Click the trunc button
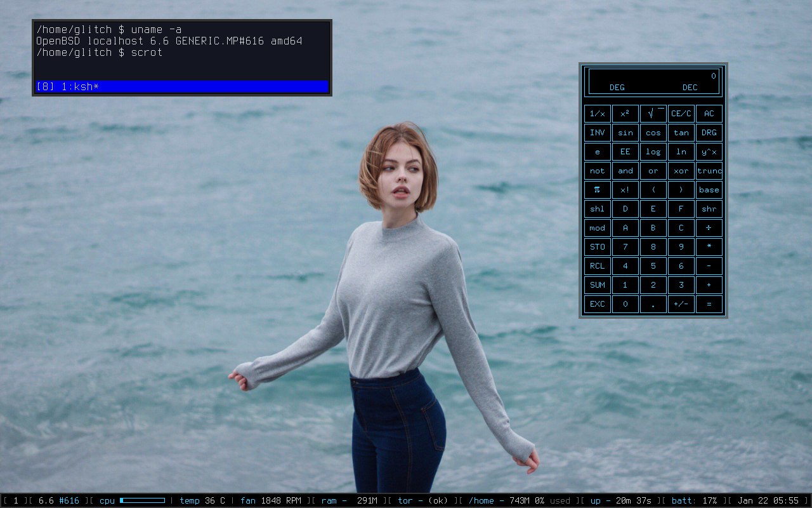 (x=709, y=171)
